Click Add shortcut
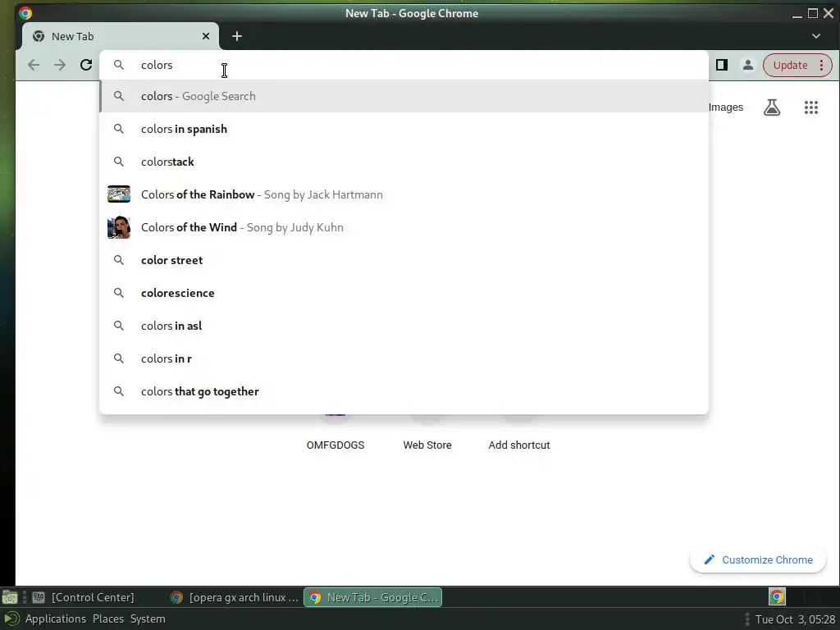Image resolution: width=840 pixels, height=630 pixels. click(519, 445)
